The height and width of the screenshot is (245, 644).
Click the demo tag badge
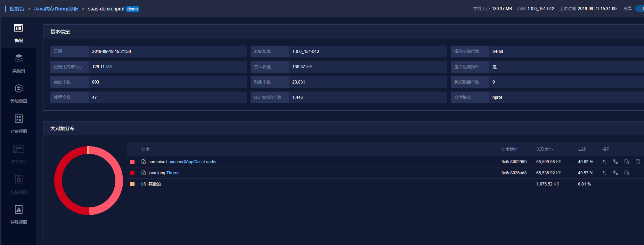[132, 9]
